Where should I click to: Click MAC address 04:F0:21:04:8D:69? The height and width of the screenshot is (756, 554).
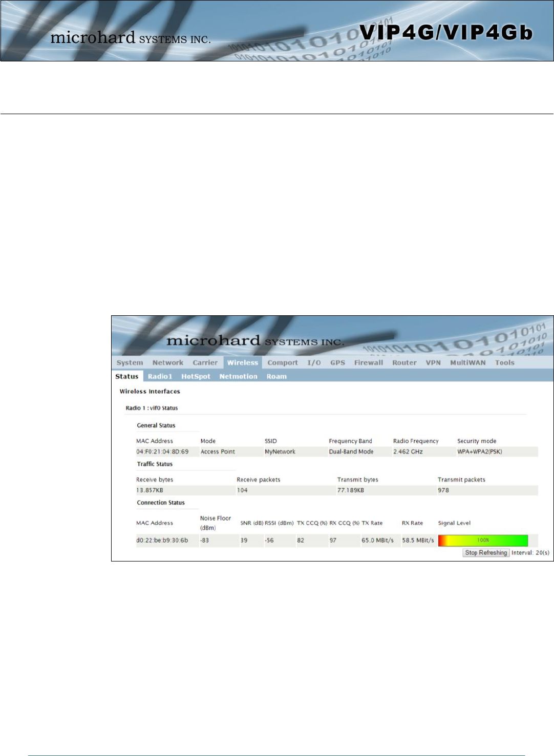point(162,452)
